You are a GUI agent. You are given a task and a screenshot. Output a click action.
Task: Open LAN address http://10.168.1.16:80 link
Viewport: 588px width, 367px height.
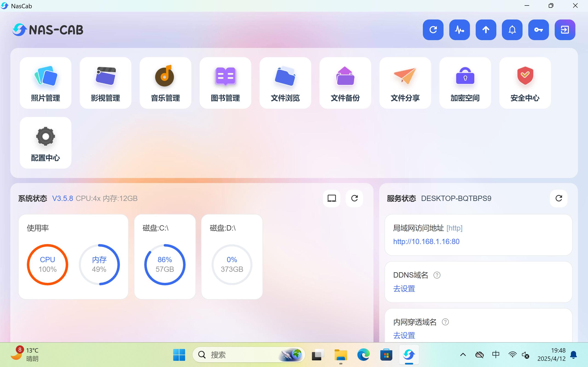coord(426,242)
